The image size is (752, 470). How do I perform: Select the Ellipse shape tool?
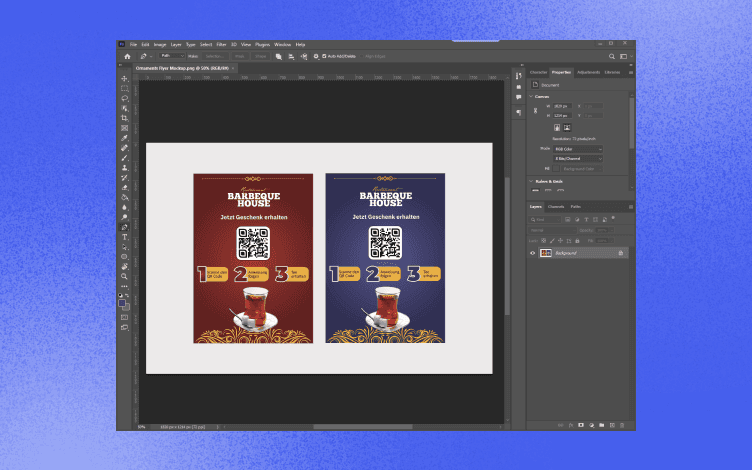click(125, 257)
